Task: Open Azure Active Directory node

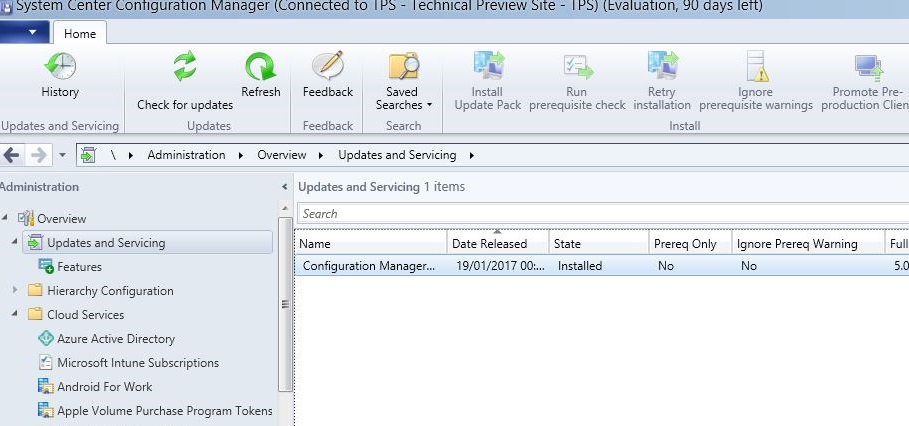Action: (x=115, y=339)
